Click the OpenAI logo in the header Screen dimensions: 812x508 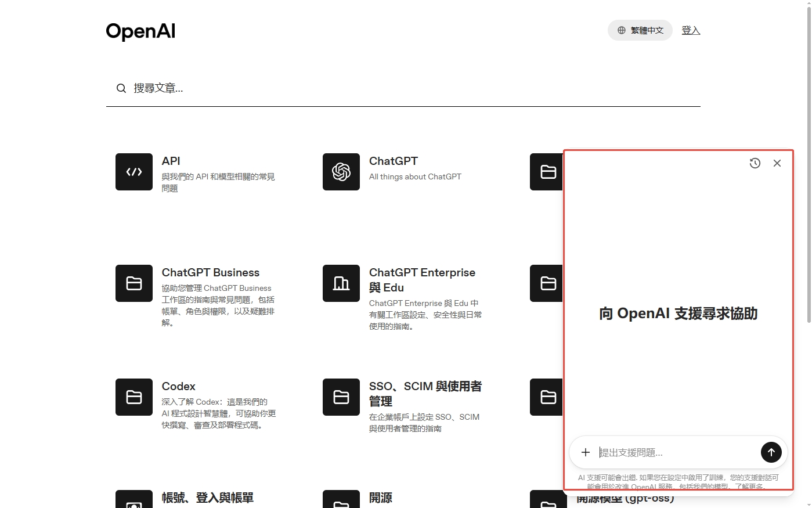point(140,31)
